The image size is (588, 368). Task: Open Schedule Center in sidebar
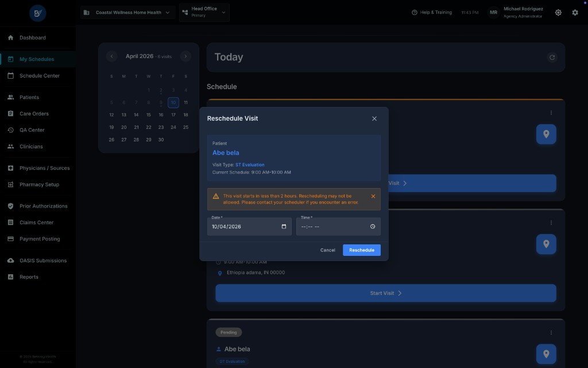click(x=37, y=75)
